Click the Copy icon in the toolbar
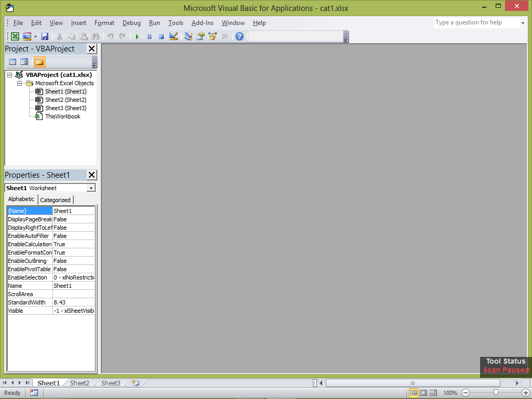532x399 pixels. click(71, 36)
